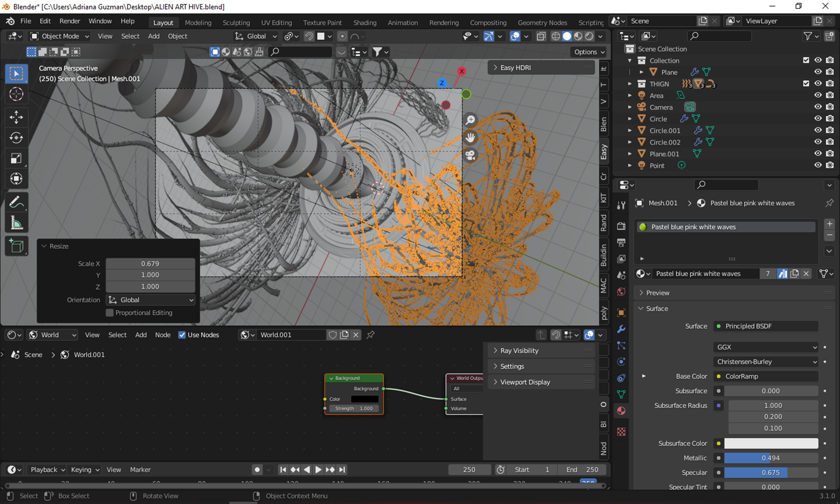Image resolution: width=840 pixels, height=504 pixels.
Task: Open the GGX distribution dropdown
Action: click(766, 347)
